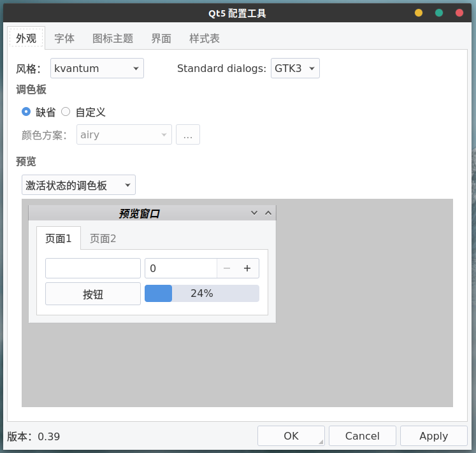This screenshot has height=453, width=476.
Task: Open the 风格 kvantum style dropdown
Action: pos(97,68)
